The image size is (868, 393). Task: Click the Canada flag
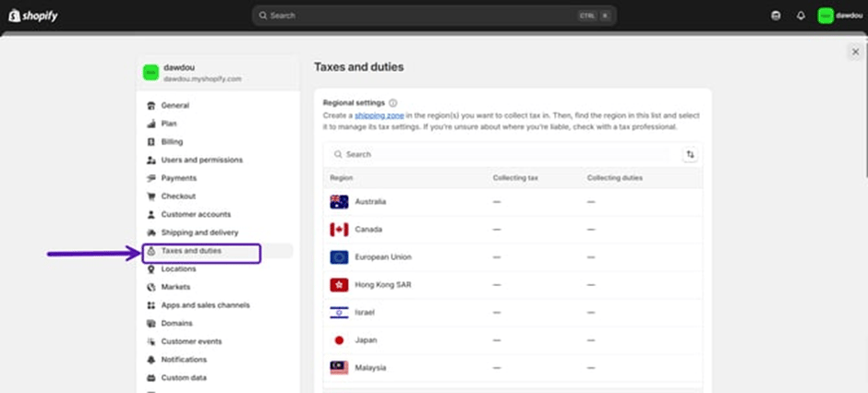(339, 230)
